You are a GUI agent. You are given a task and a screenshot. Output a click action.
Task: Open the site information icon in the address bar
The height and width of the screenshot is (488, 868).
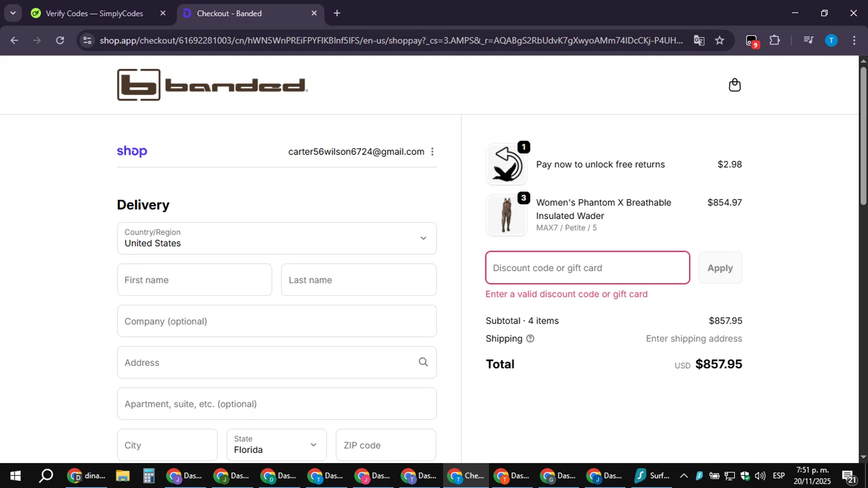(x=87, y=40)
